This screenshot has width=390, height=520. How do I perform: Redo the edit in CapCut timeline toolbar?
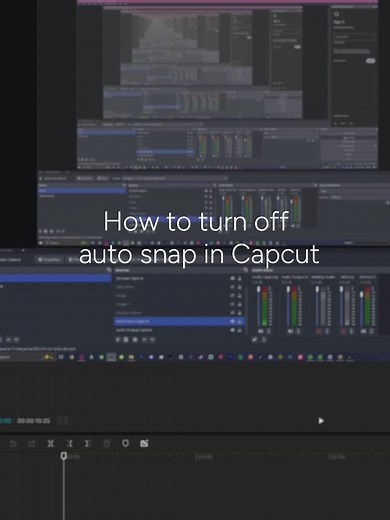[32, 444]
